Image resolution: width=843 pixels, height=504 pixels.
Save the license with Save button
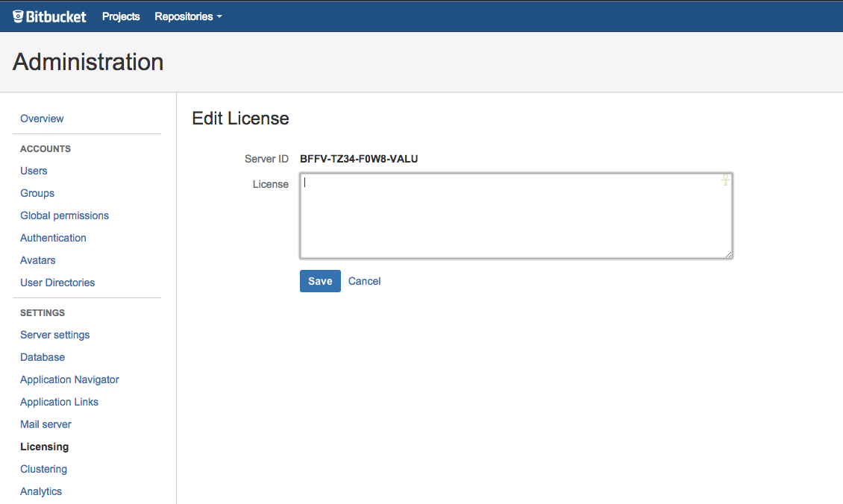[320, 281]
